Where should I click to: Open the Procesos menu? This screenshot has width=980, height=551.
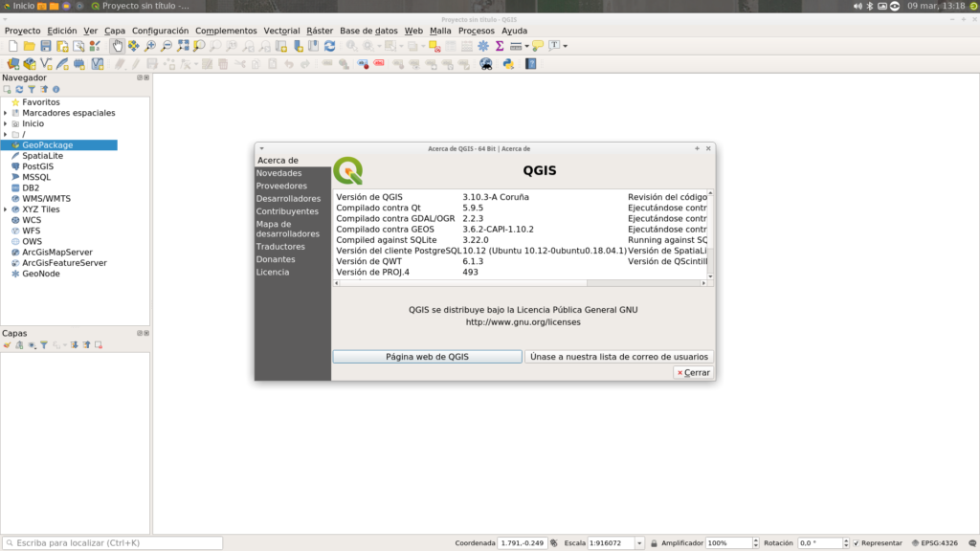pyautogui.click(x=477, y=31)
